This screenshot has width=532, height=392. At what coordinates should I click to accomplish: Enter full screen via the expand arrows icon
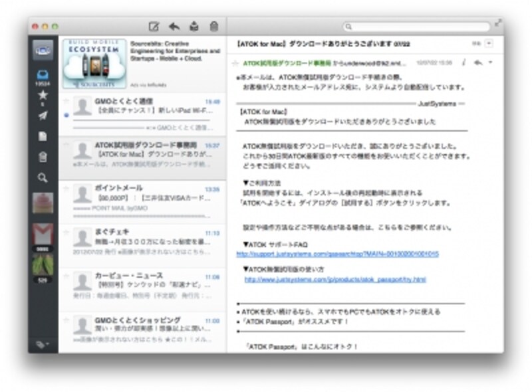[497, 23]
